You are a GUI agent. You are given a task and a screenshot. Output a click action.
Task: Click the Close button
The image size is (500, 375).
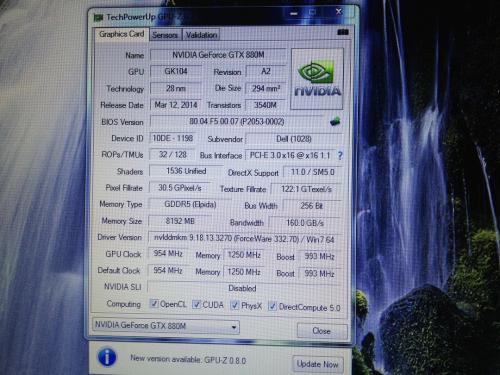[x=322, y=331]
